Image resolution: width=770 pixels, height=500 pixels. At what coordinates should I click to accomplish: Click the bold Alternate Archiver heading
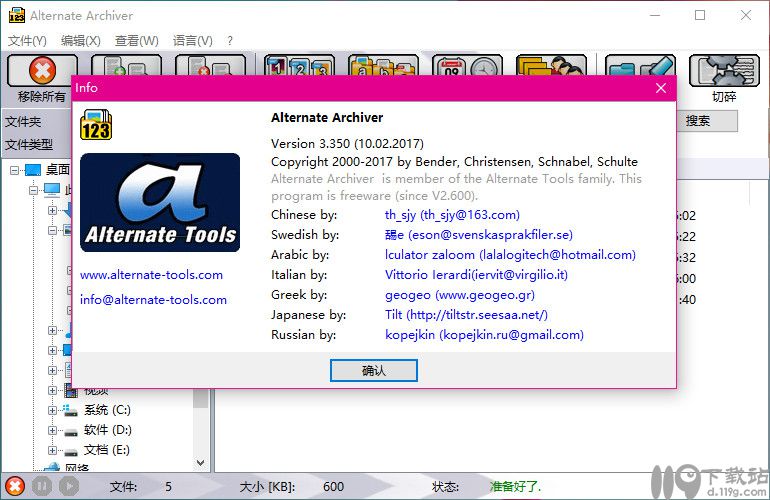click(x=327, y=118)
